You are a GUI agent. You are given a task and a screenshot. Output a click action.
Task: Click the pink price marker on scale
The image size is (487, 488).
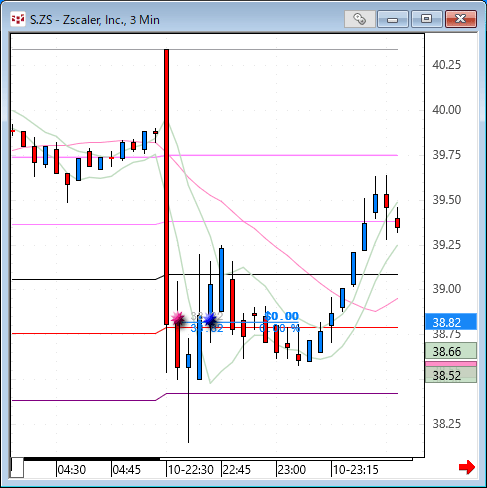[x=451, y=364]
